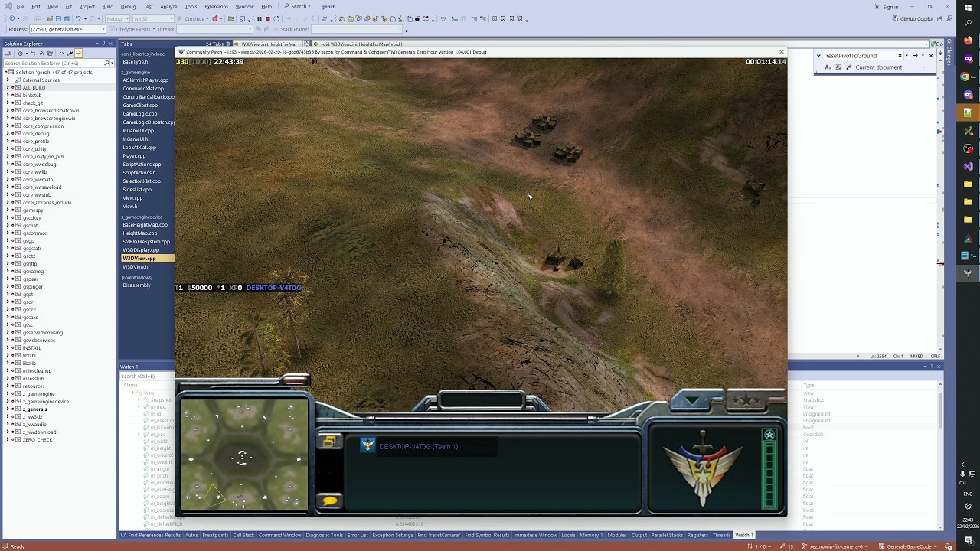Open W3DView.cpp in the Tabs list
This screenshot has height=551, width=980.
pos(139,259)
